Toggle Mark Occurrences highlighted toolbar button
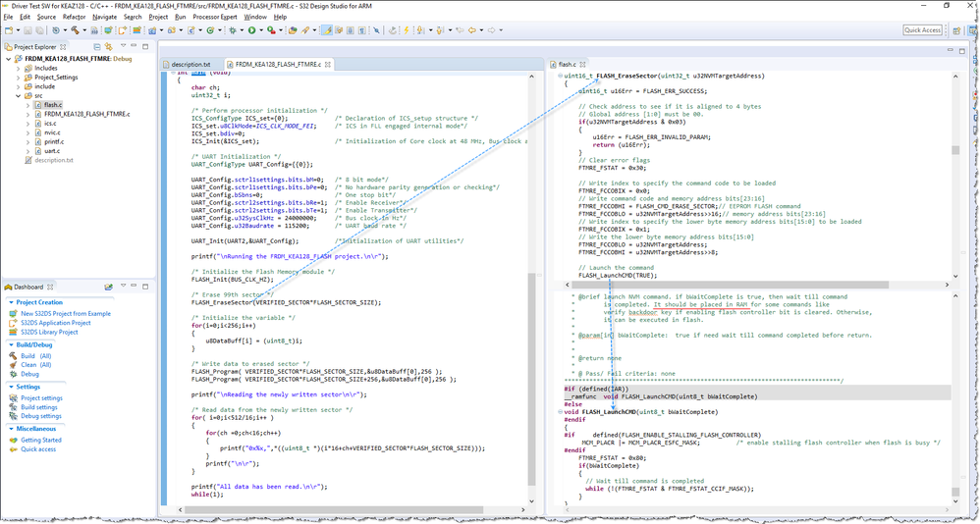Screen dimensions: 980x524 click(327, 30)
